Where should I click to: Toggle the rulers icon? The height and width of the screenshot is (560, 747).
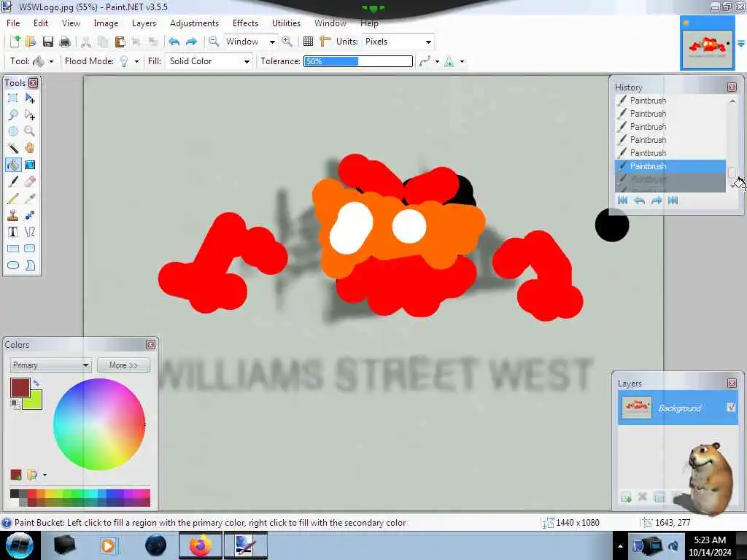tap(325, 42)
